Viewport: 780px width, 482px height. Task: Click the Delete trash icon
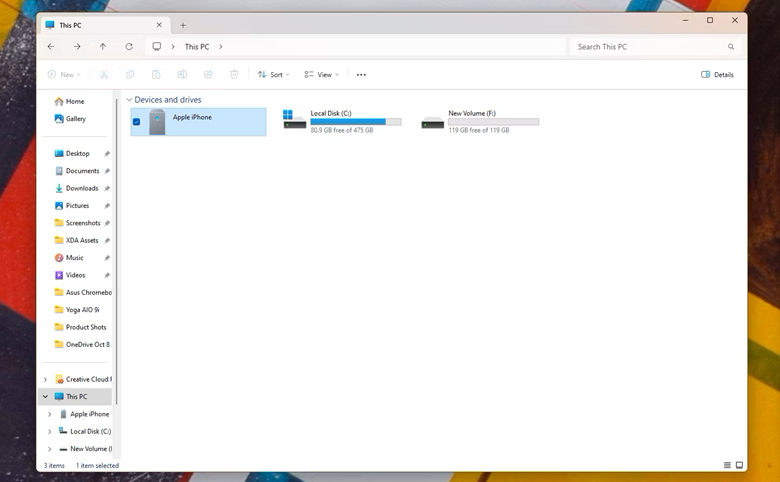coord(234,75)
